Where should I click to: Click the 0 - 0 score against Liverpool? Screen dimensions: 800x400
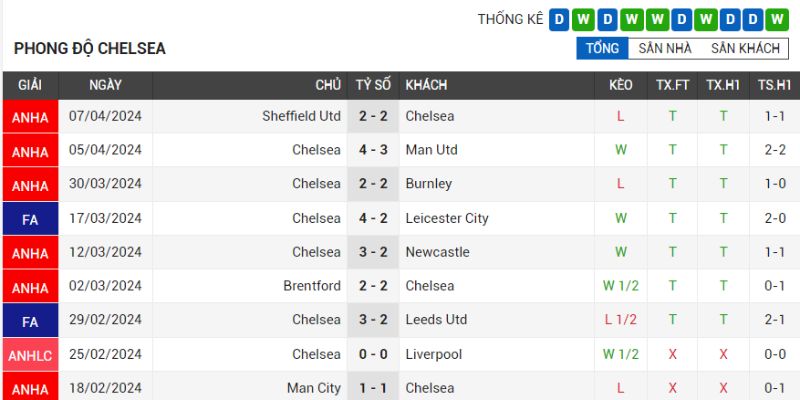click(373, 354)
